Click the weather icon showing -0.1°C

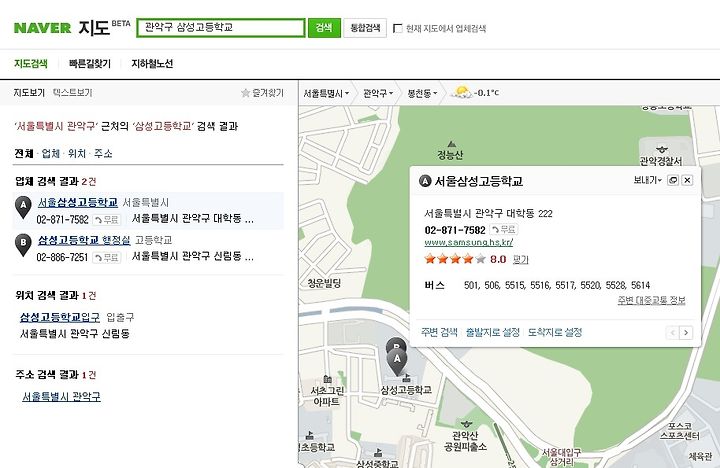point(462,92)
